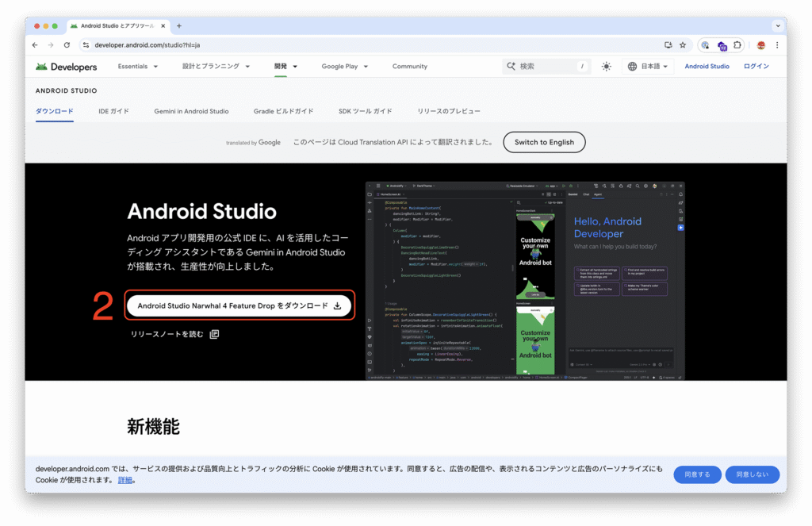Click the Switch to English button
The image size is (812, 526).
tap(544, 143)
